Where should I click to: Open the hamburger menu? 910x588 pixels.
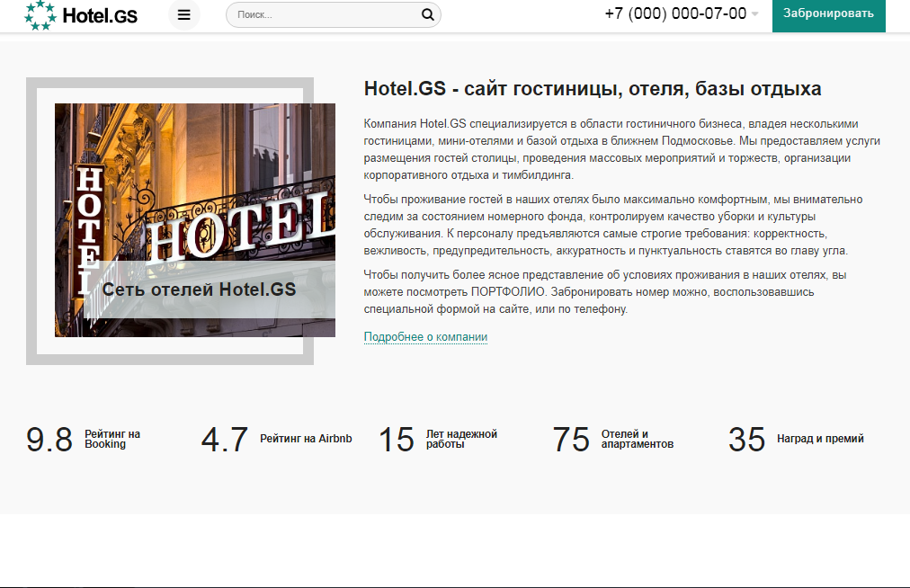click(184, 14)
